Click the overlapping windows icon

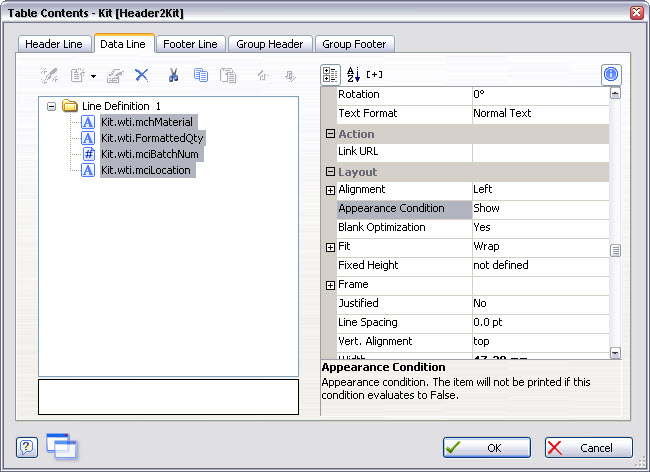click(x=62, y=447)
